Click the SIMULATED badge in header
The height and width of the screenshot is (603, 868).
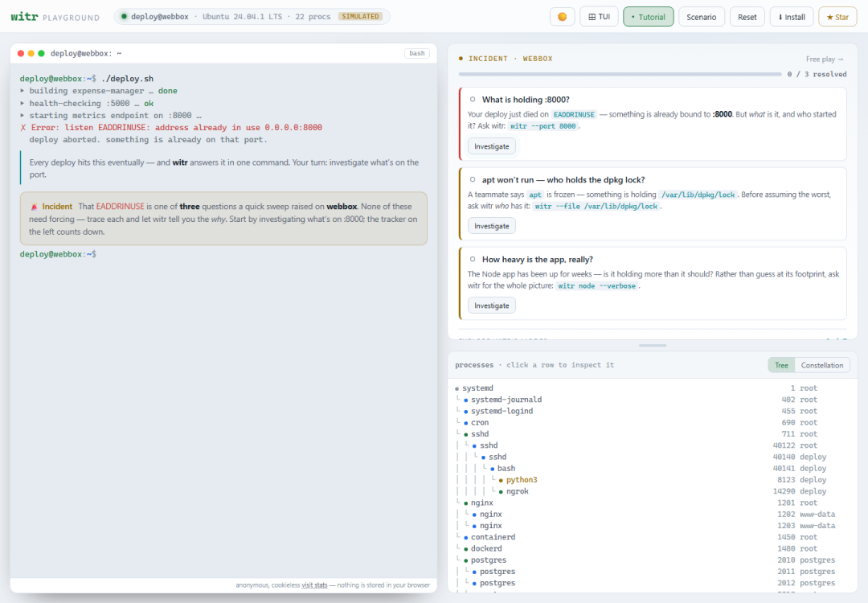click(360, 17)
